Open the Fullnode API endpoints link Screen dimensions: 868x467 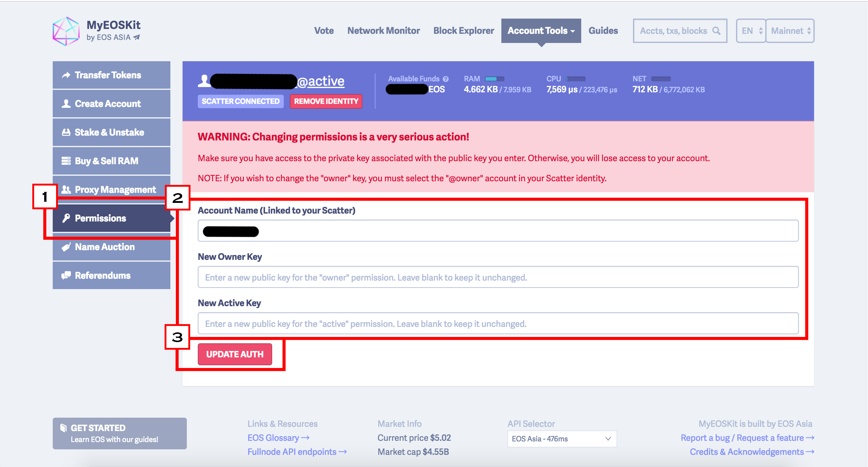[297, 452]
